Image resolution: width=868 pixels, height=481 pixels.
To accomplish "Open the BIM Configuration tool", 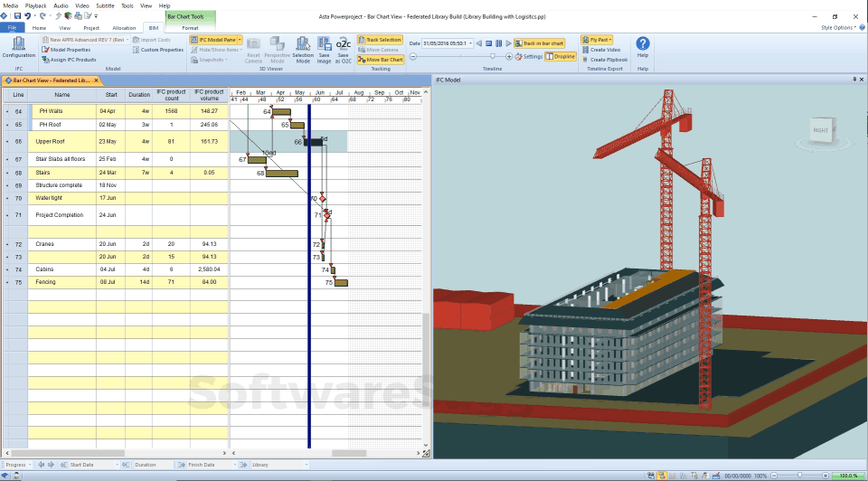I will [x=18, y=47].
